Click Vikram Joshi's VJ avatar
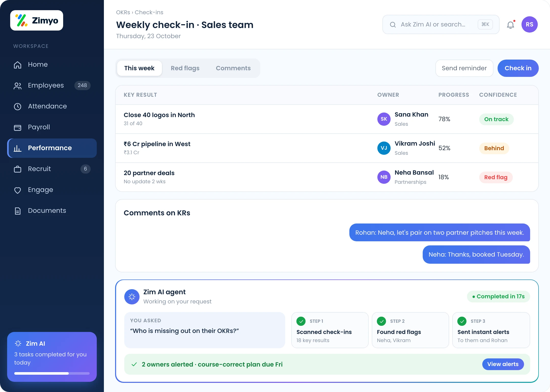Screen dimensions: 550x392 click(x=384, y=148)
